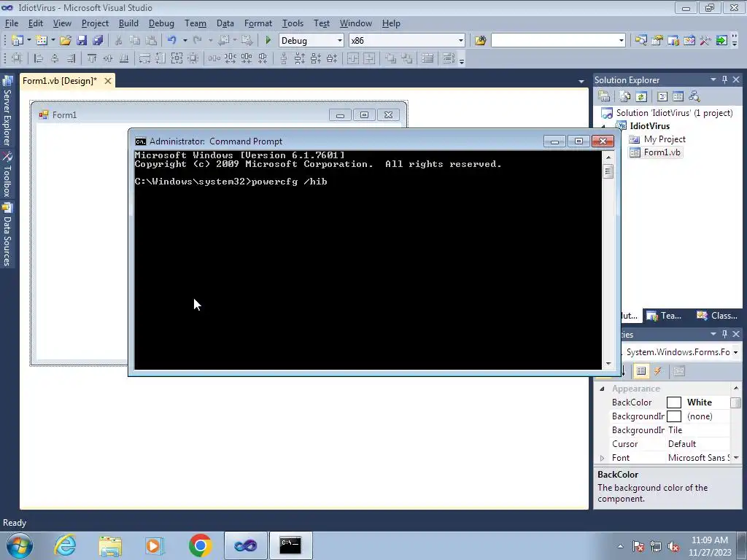
Task: Open the Toolbox hammer-and-wrench toolbar icon
Action: [x=705, y=41]
